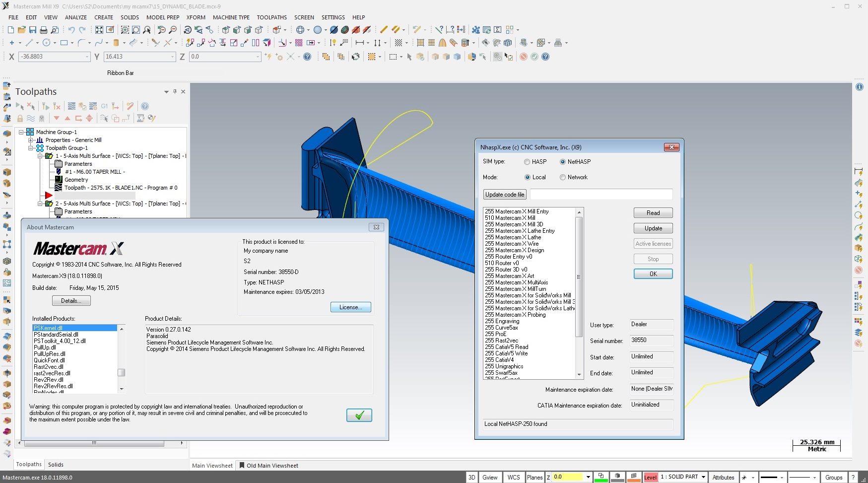Fit geometry to screen

tap(99, 30)
